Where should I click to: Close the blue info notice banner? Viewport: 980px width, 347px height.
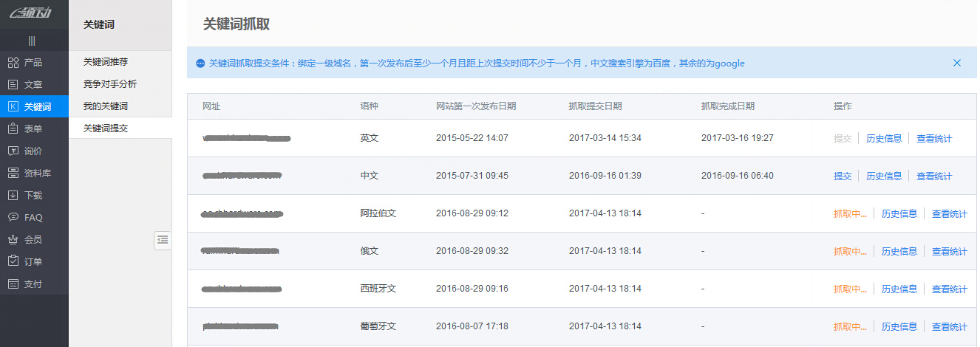coord(957,63)
